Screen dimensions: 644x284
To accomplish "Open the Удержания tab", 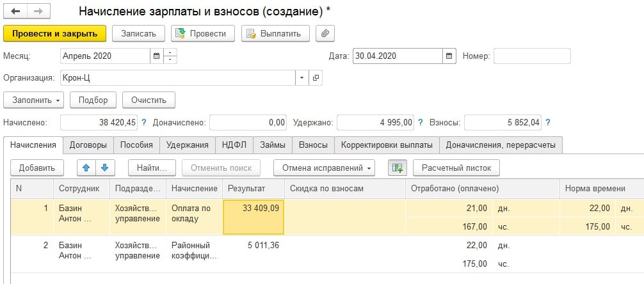I will 187,145.
